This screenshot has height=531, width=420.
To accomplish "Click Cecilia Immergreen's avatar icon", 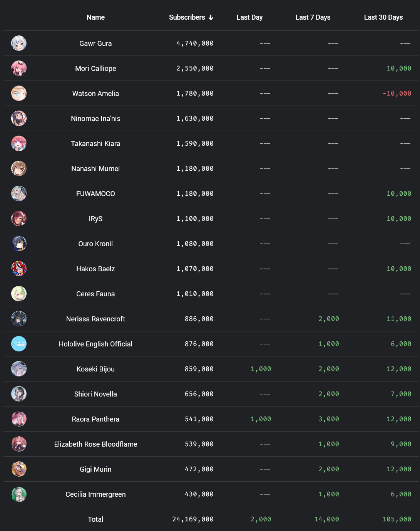I will click(19, 494).
